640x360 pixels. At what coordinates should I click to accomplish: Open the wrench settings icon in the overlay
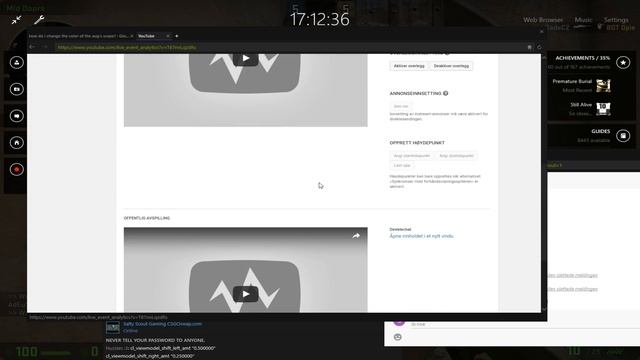pos(39,20)
